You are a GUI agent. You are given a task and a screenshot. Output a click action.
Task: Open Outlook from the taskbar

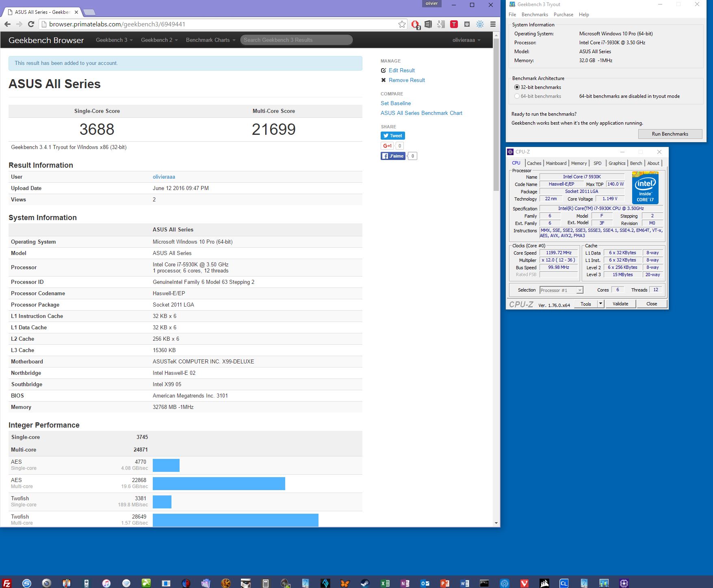[x=425, y=583]
